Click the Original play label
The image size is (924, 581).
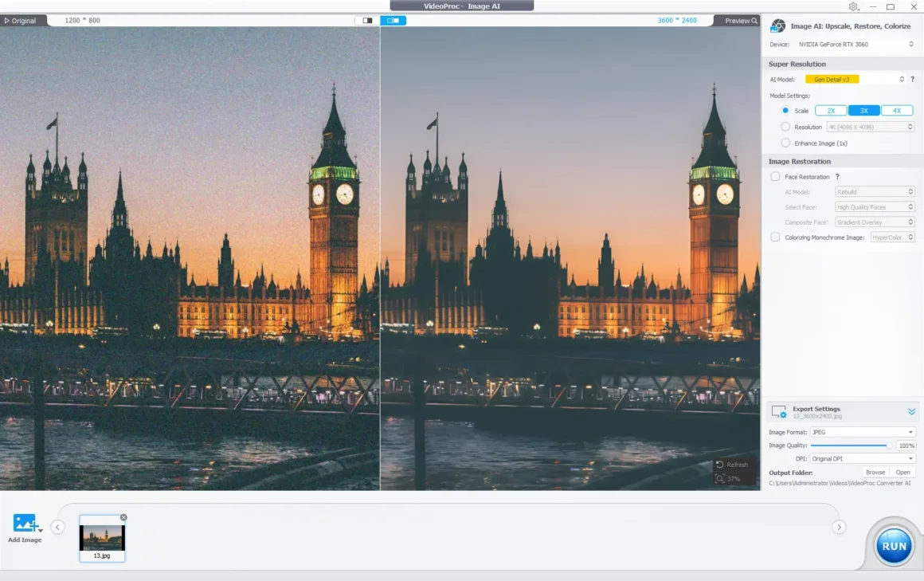pyautogui.click(x=20, y=21)
